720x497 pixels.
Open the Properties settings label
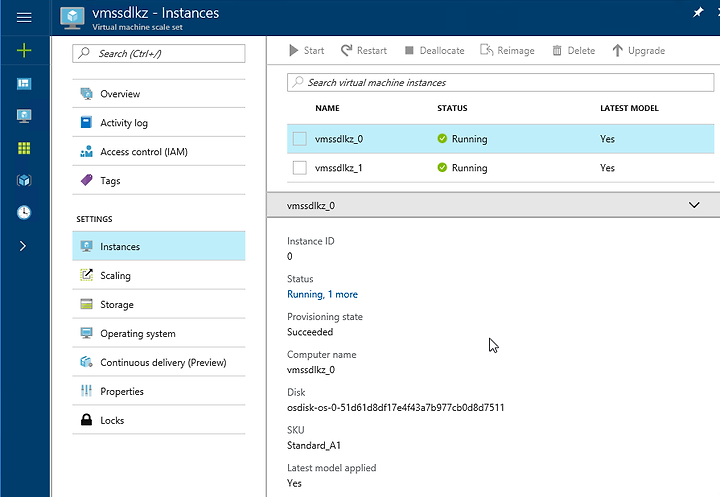tap(122, 391)
